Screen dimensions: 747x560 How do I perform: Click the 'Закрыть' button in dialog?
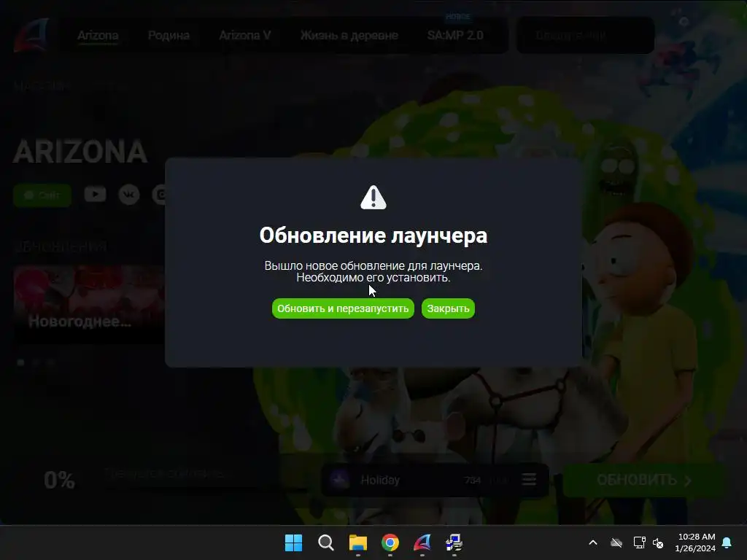[449, 308]
